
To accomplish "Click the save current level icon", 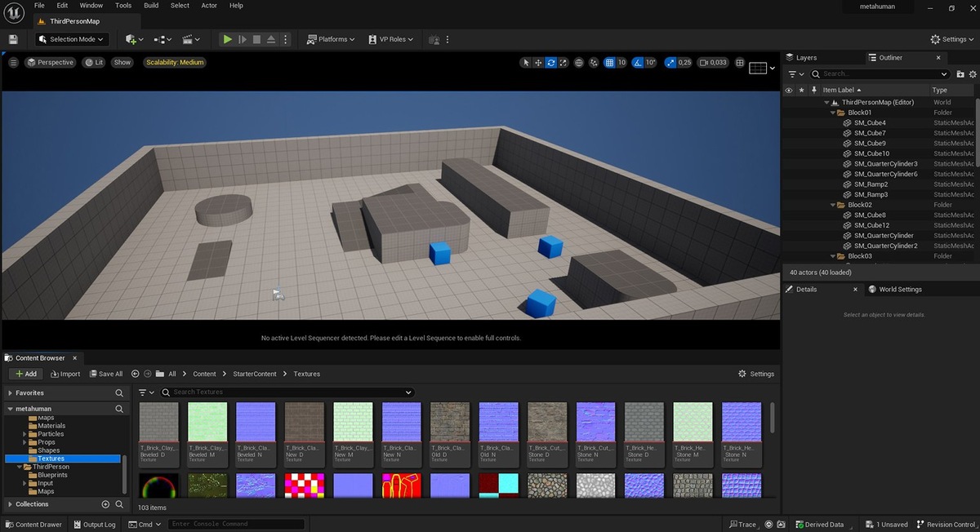I will [13, 39].
